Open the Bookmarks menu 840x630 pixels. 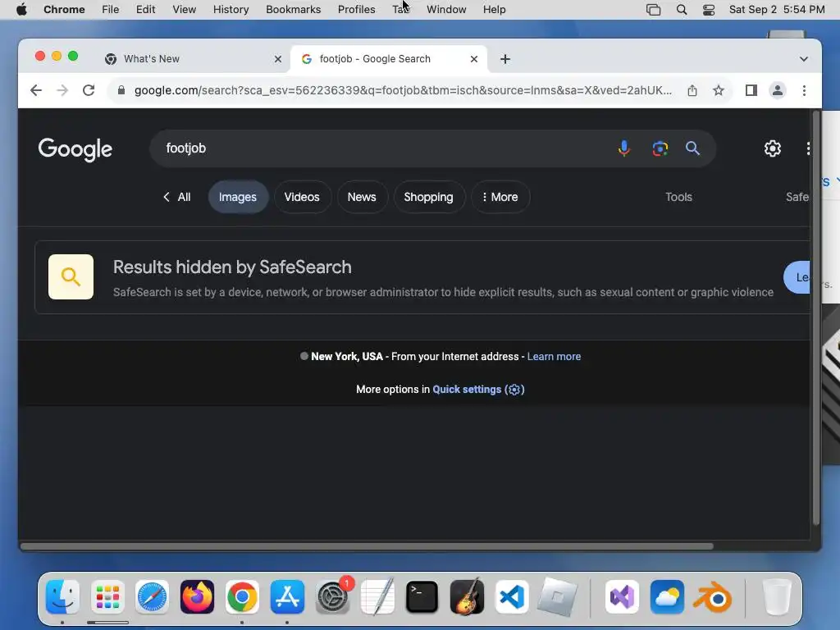pyautogui.click(x=293, y=10)
